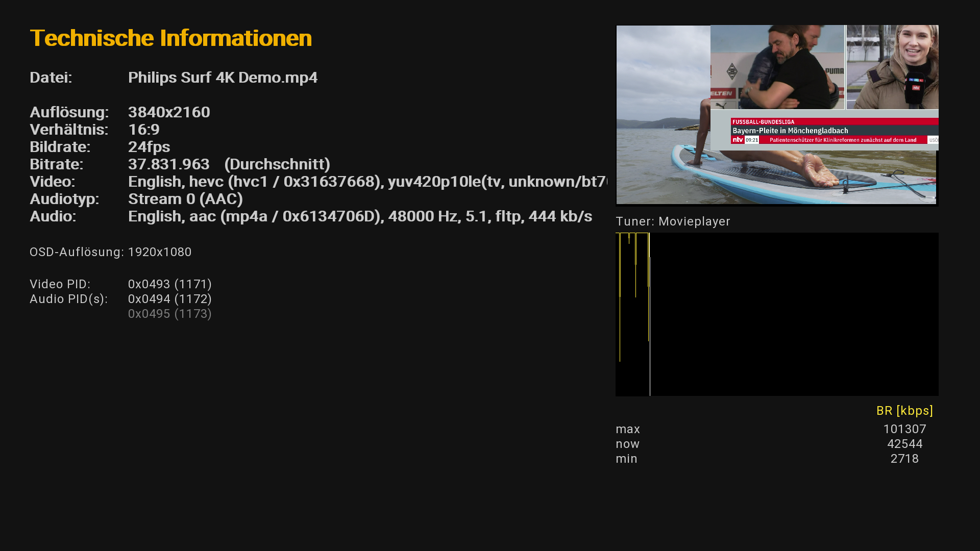Click the bitrate graph display
980x551 pixels.
pos(777,314)
